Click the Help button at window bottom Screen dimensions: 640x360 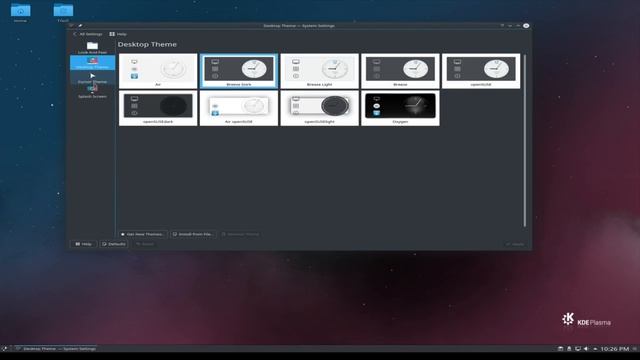point(83,244)
